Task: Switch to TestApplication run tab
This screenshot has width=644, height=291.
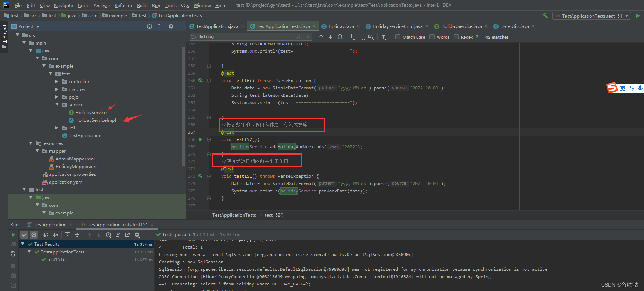Action: (x=50, y=225)
